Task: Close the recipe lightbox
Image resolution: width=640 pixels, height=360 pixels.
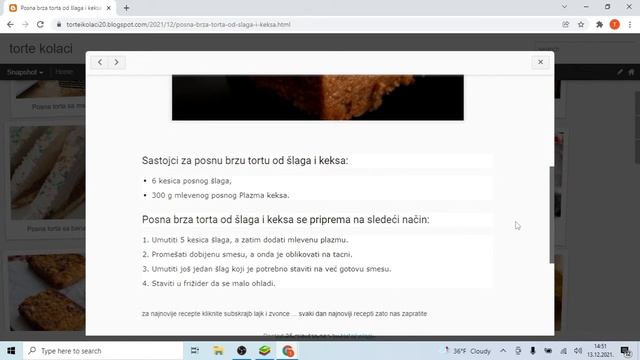Action: pyautogui.click(x=540, y=62)
